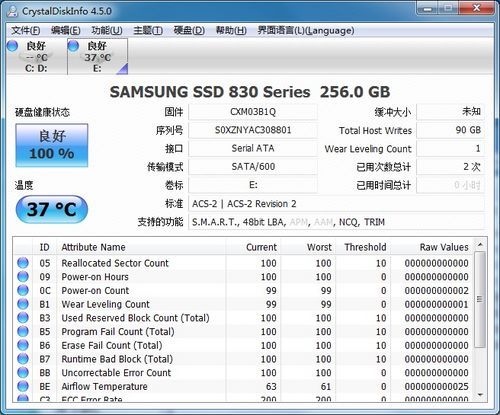Click the SMART list scrollbar down arrow
500x415 pixels.
pos(480,395)
